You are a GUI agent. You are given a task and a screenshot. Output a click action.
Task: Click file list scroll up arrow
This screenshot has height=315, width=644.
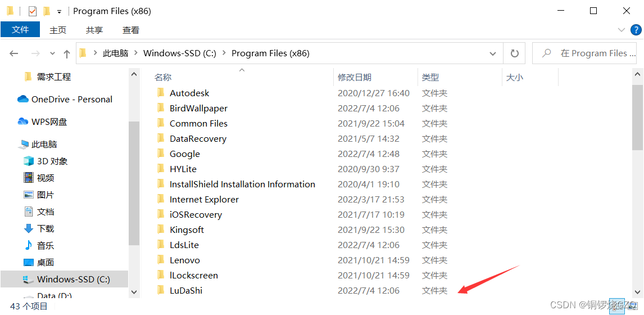pos(637,74)
